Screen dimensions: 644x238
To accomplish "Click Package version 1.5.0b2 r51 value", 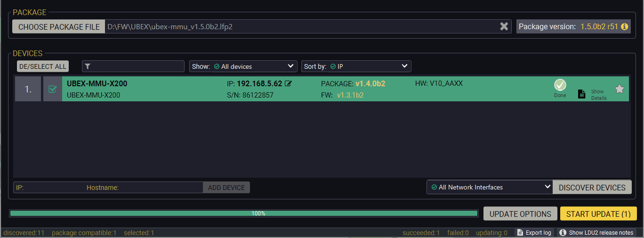I will (x=599, y=27).
